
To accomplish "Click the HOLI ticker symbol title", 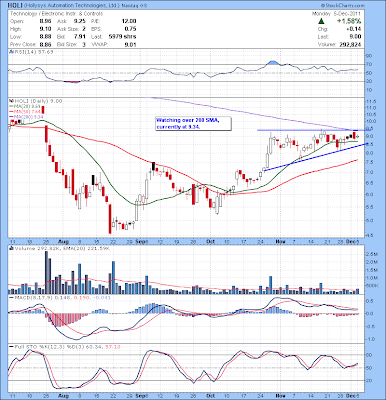I will (14, 6).
